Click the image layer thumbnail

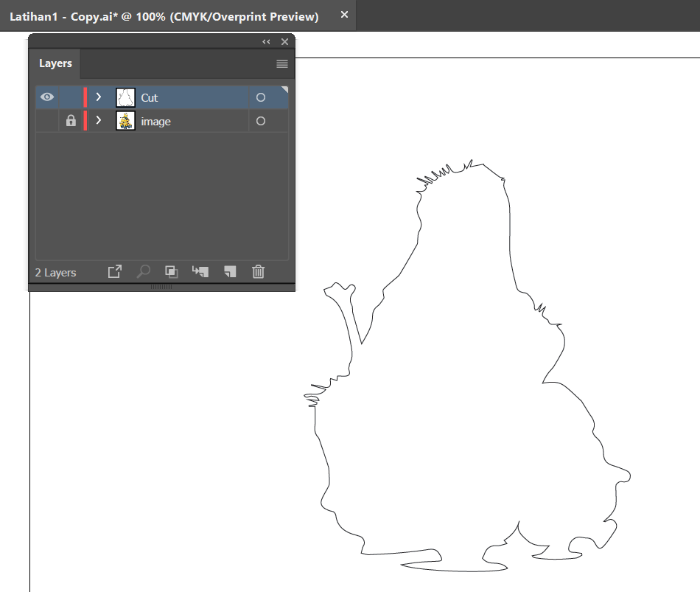(125, 120)
